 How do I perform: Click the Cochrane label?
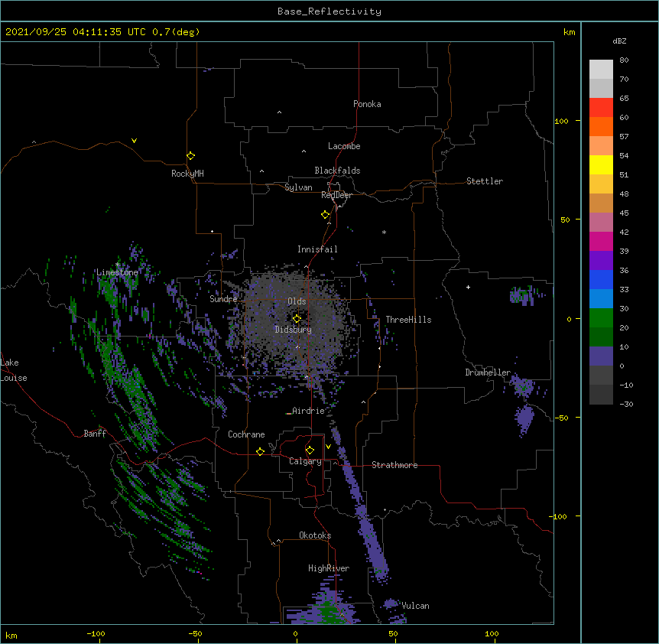246,434
